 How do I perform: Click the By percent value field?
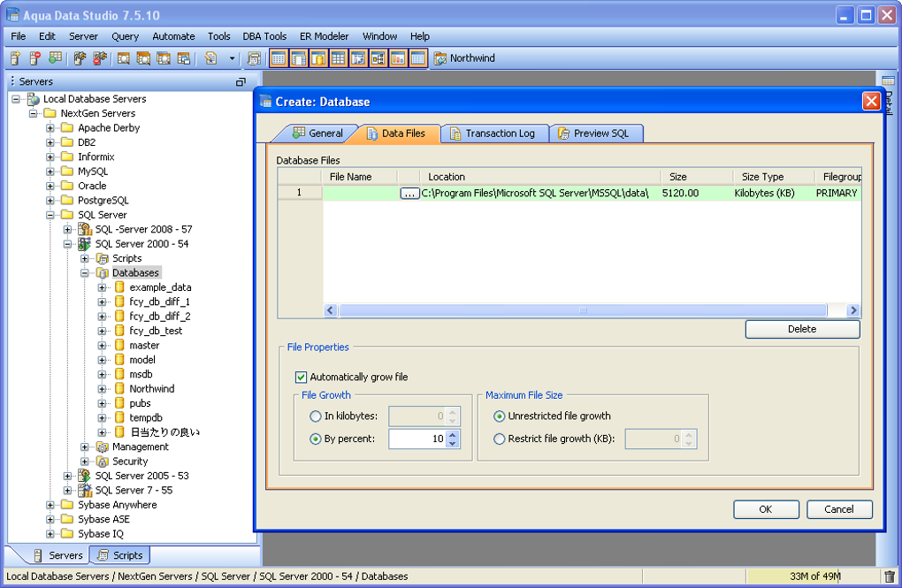tap(417, 439)
